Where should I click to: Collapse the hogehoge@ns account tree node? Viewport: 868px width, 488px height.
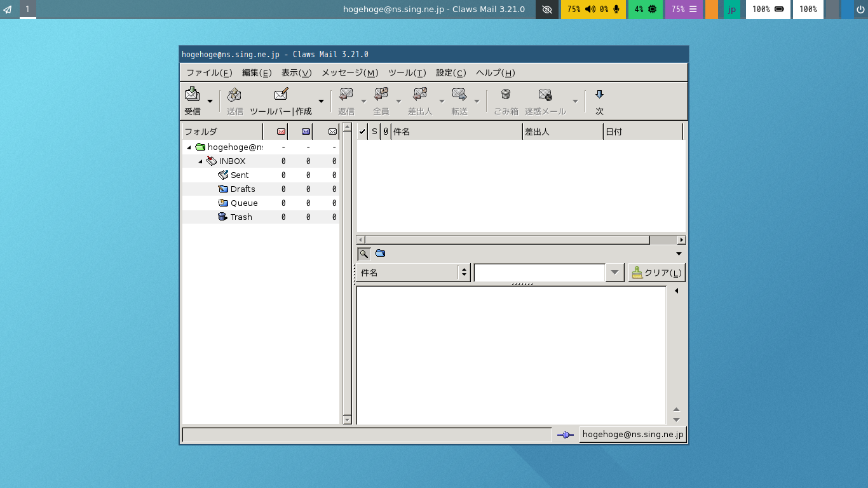[189, 147]
